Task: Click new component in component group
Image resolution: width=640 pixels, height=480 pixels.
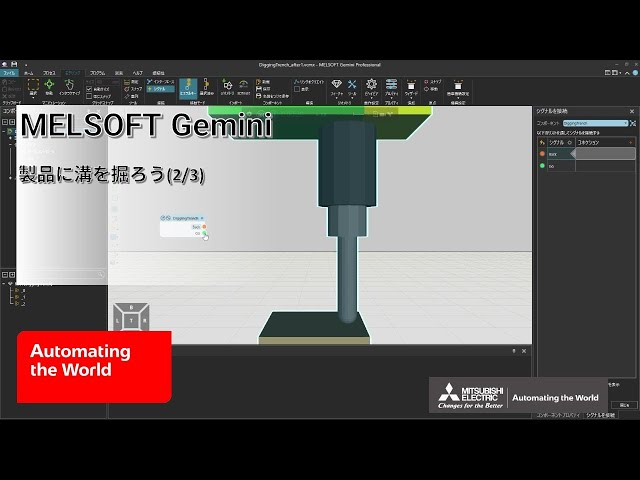Action: (x=263, y=82)
